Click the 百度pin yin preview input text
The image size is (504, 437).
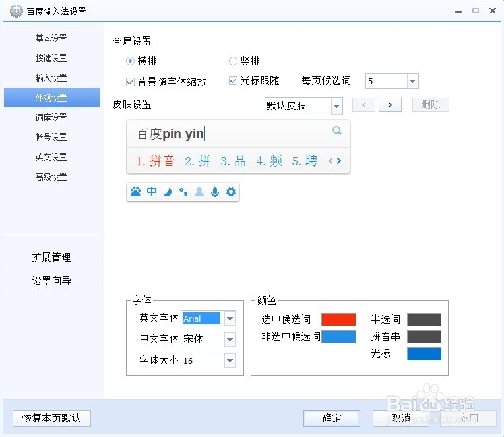[x=171, y=134]
